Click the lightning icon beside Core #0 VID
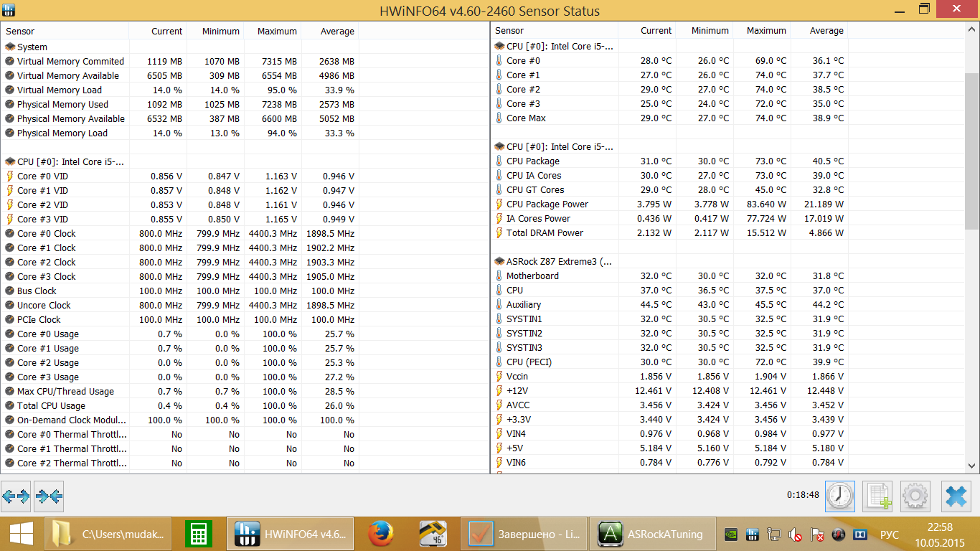The image size is (980, 551). [x=9, y=176]
